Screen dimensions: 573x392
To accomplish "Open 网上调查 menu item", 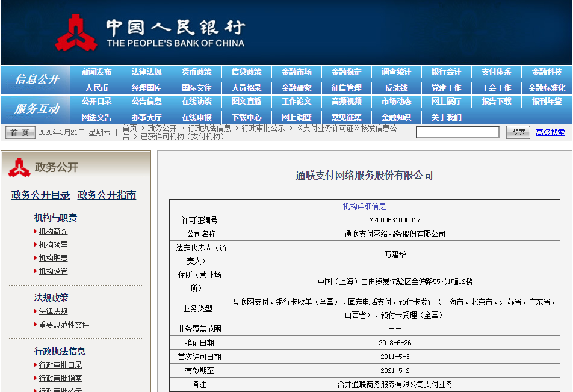I will pyautogui.click(x=296, y=117).
